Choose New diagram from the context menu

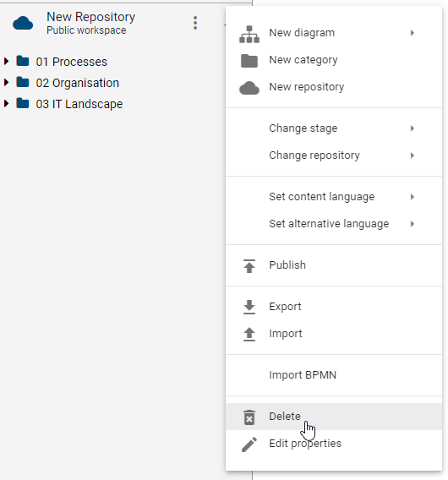334,33
